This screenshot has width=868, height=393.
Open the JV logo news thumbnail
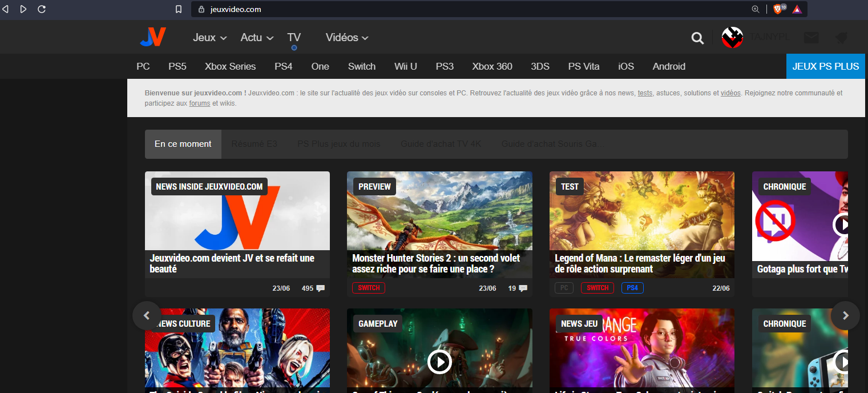(237, 211)
